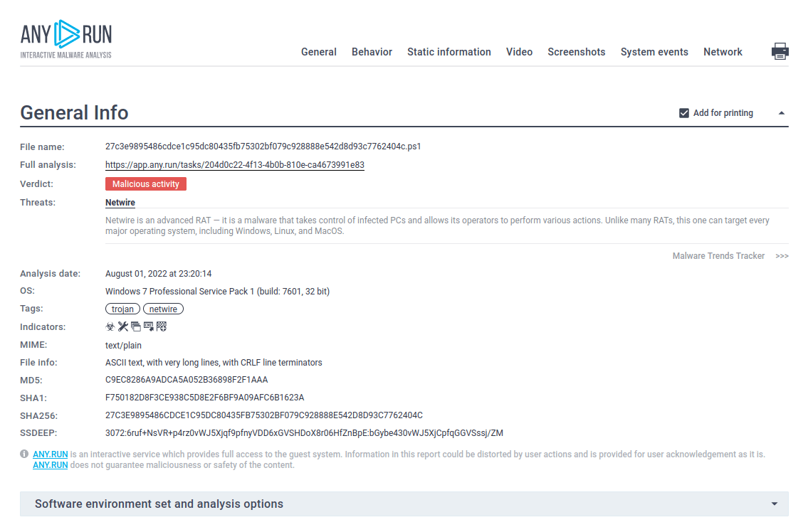Click the trojan tag
Image resolution: width=808 pixels, height=532 pixels.
[122, 309]
